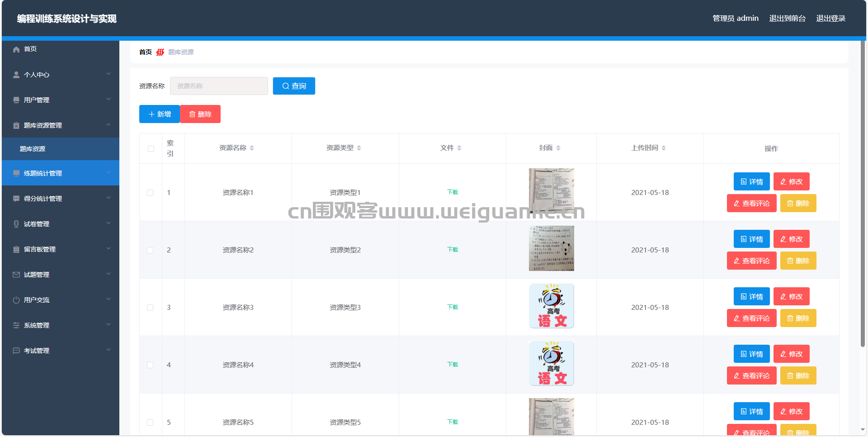Open cover thumbnail of 资源名称2
The height and width of the screenshot is (437, 868).
pyautogui.click(x=552, y=248)
